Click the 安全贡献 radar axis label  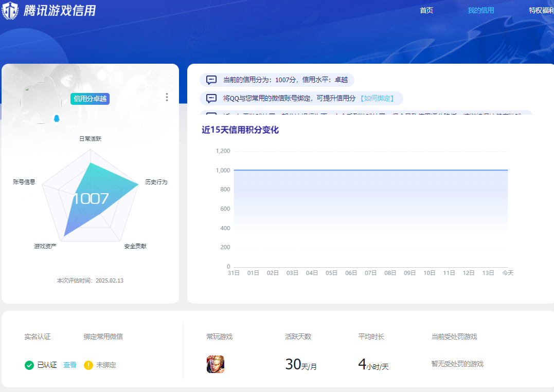(x=135, y=246)
